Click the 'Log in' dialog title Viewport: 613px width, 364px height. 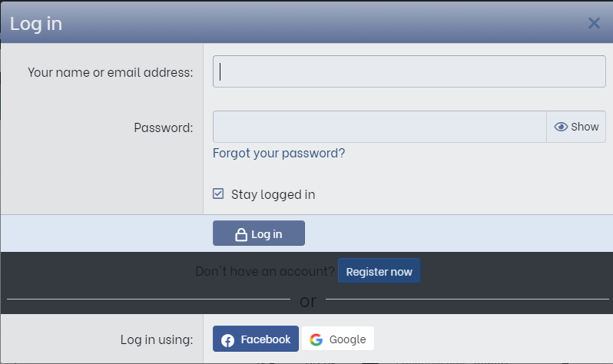pos(36,23)
